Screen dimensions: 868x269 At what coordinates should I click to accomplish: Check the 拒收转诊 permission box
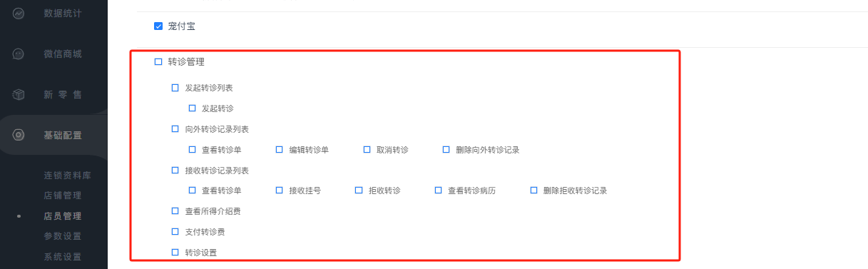click(x=359, y=191)
